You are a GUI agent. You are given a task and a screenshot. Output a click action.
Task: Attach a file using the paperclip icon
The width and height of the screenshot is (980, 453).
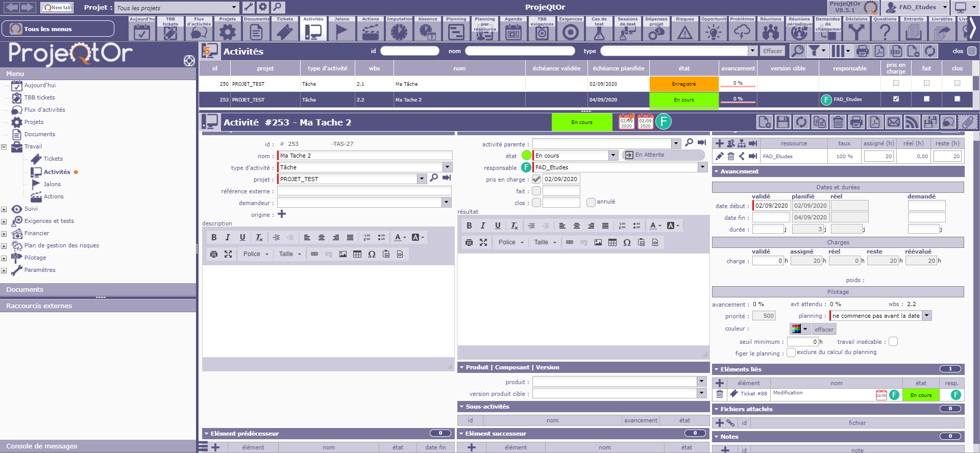[967, 122]
